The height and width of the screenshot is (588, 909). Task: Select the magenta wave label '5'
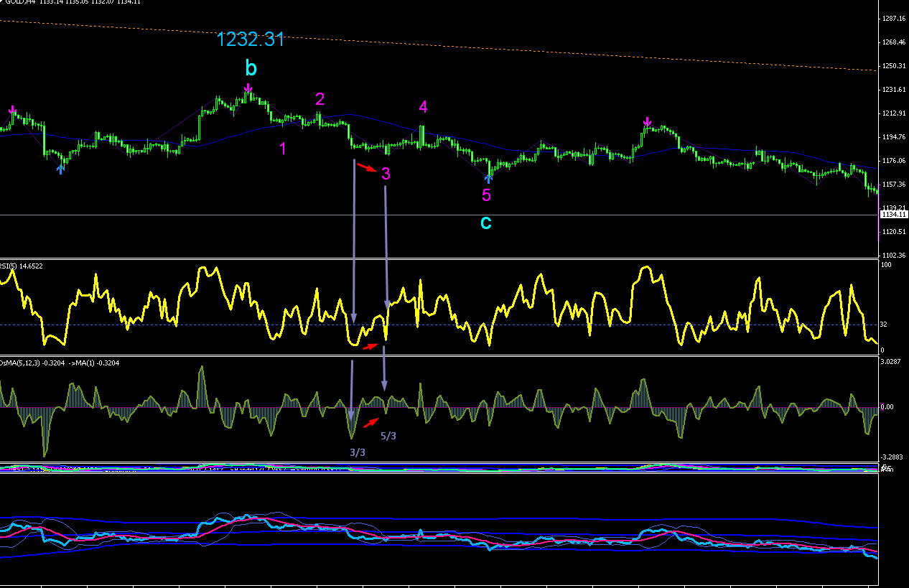pos(486,195)
